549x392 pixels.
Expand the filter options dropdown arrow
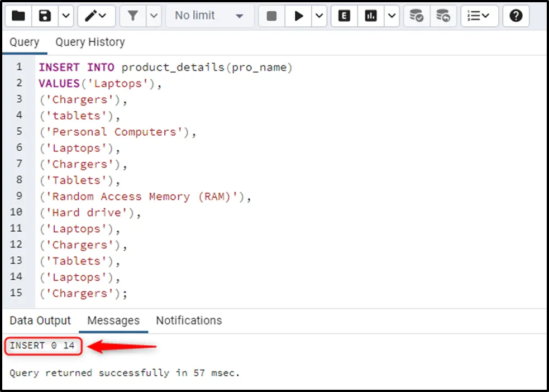[154, 16]
